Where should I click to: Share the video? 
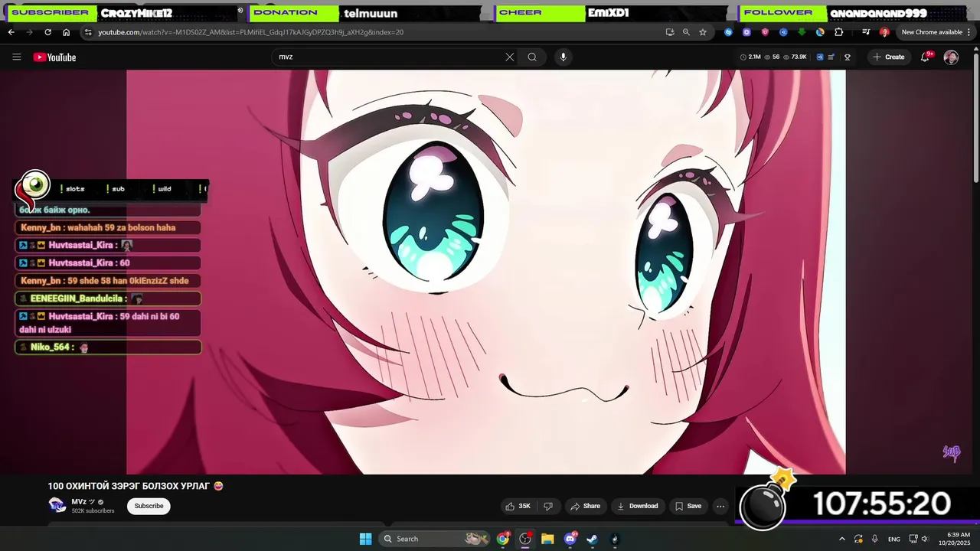(585, 506)
